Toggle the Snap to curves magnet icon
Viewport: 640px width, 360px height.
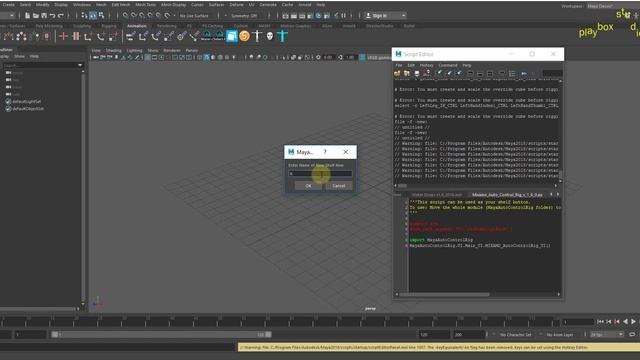[x=133, y=16]
